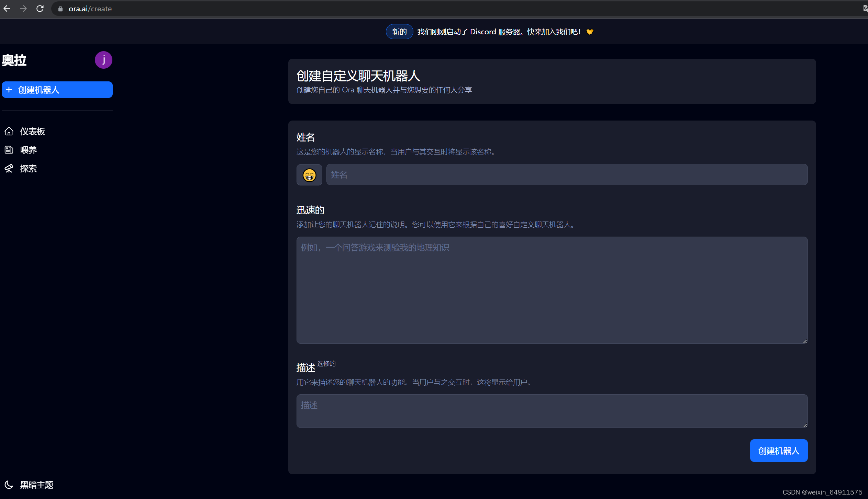
Task: Click the house icon for 仪表板
Action: tap(9, 131)
